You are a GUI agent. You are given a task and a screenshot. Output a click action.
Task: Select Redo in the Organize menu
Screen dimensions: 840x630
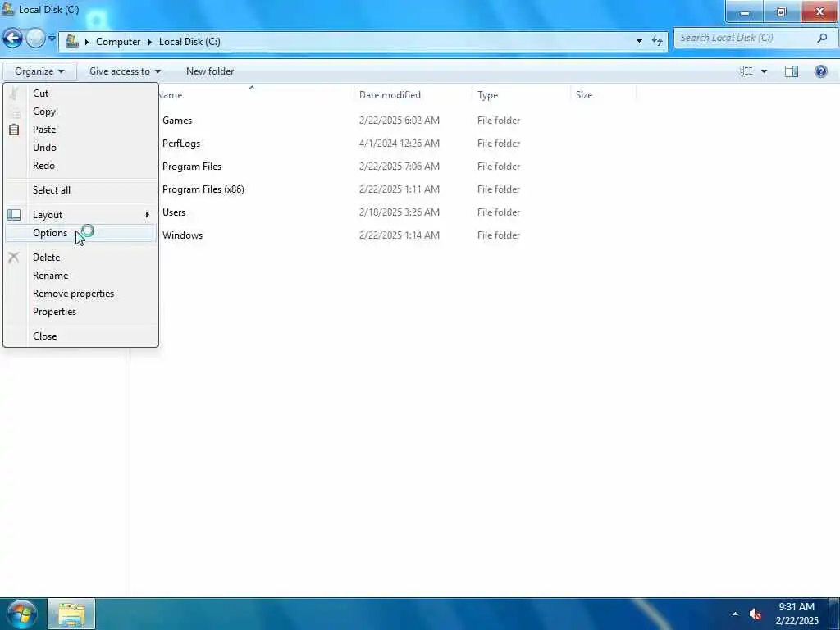pyautogui.click(x=80, y=166)
